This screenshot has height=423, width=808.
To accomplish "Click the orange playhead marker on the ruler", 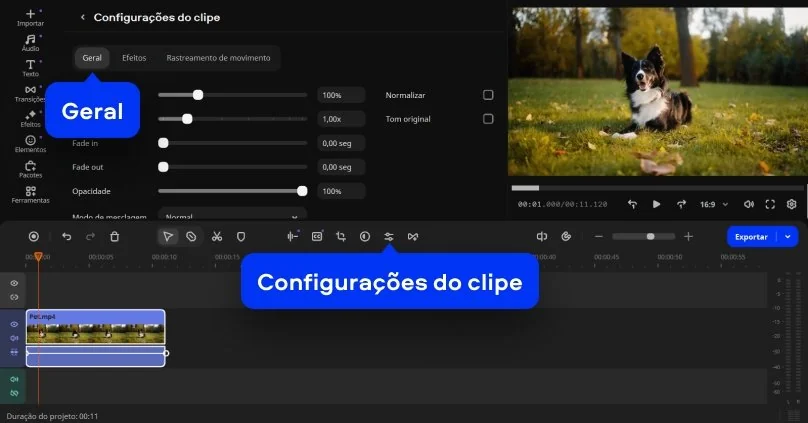I will 38,257.
